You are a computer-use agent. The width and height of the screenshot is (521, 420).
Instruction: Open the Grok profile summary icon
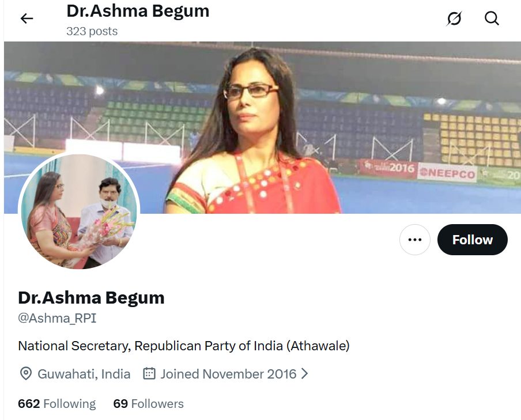point(454,18)
